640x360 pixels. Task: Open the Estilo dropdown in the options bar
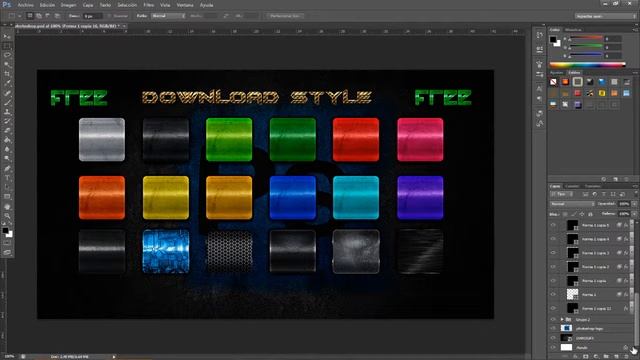[x=168, y=16]
